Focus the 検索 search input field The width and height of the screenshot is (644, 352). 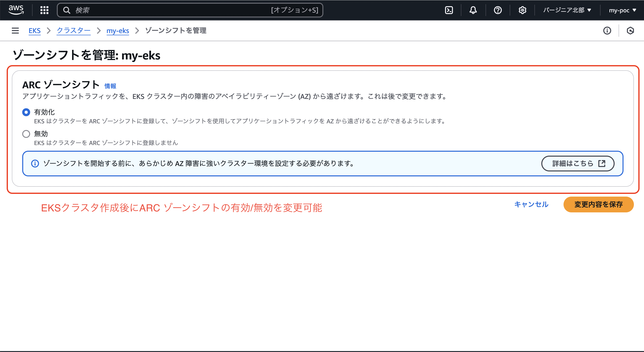coord(190,10)
